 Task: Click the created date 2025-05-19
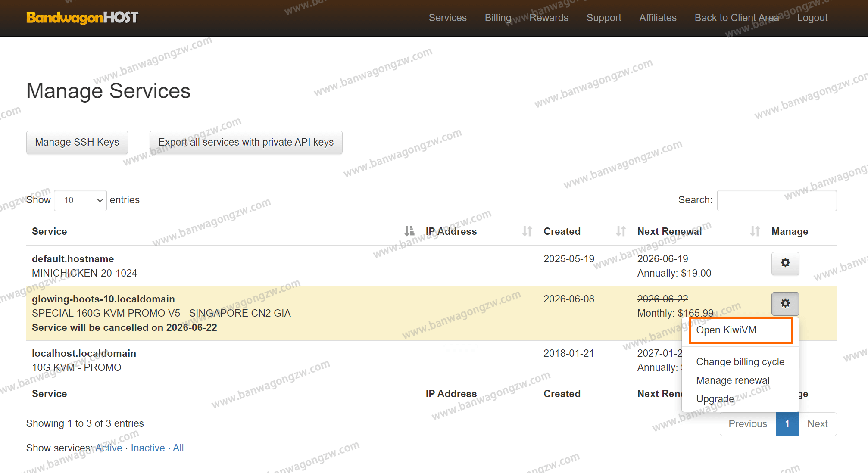569,259
